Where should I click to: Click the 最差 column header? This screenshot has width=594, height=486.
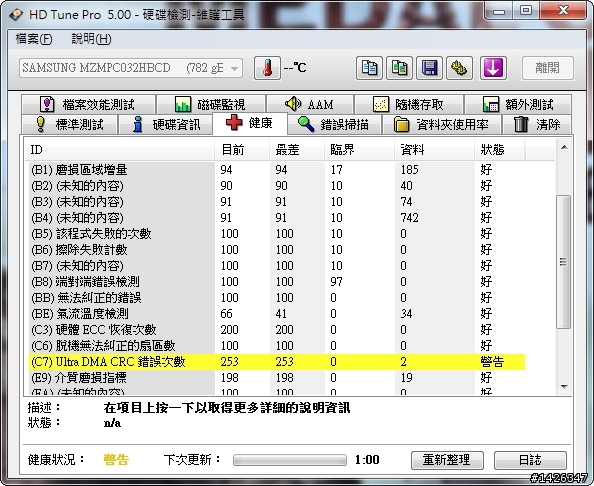(x=297, y=150)
